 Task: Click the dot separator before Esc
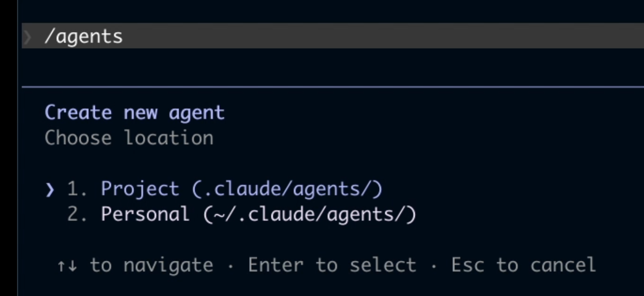click(x=434, y=266)
